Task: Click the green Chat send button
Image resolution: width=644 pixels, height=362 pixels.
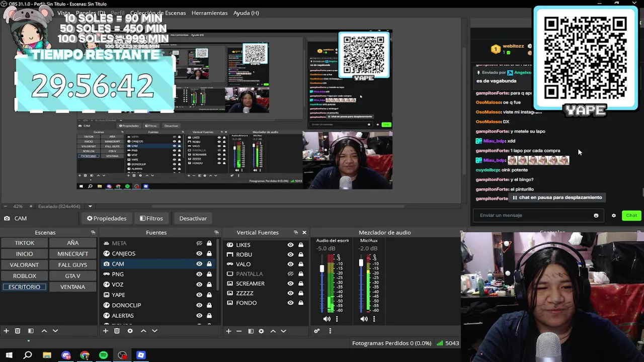Action: (x=631, y=215)
